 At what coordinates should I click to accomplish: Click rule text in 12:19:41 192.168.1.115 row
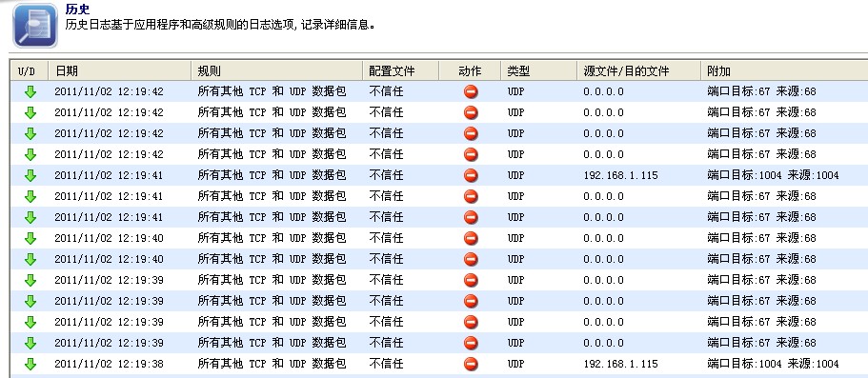(x=272, y=175)
